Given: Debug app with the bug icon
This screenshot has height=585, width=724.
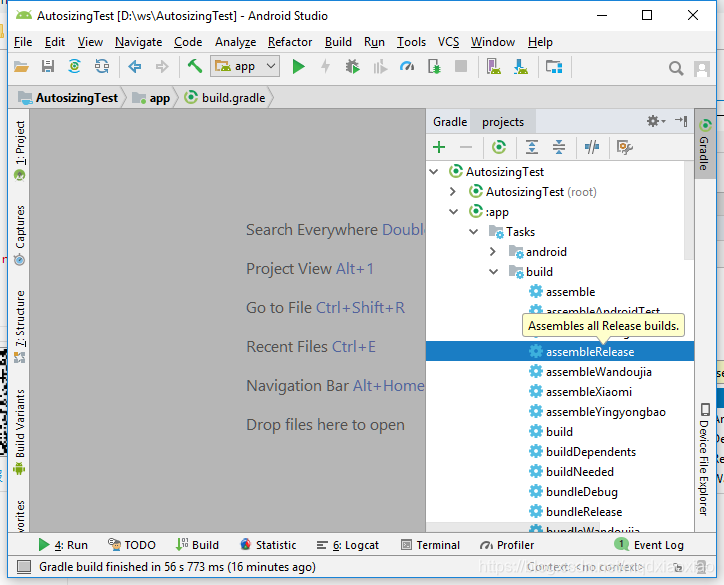Looking at the screenshot, I should coord(353,67).
